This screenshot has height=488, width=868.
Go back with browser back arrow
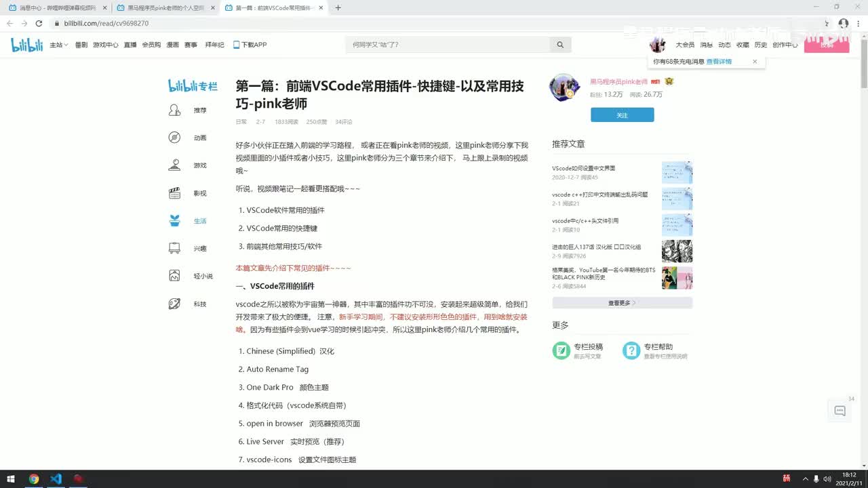pos(9,23)
